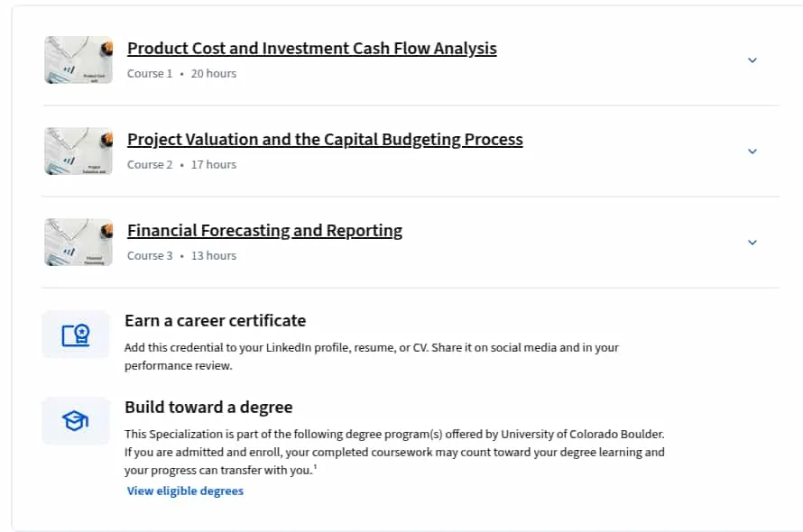Expand the Financial Forecasting and Reporting chevron

752,243
